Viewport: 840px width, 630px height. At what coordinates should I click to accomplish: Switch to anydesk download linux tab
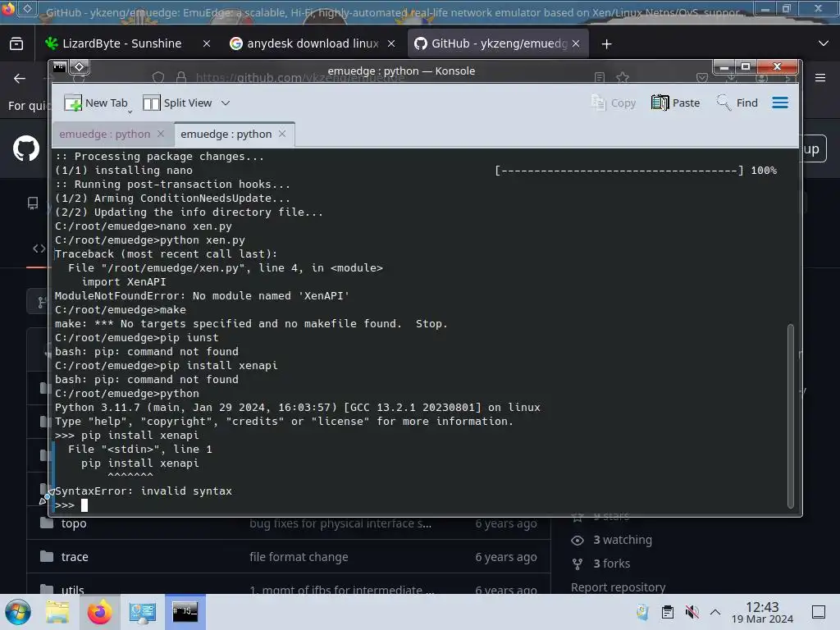pyautogui.click(x=313, y=43)
